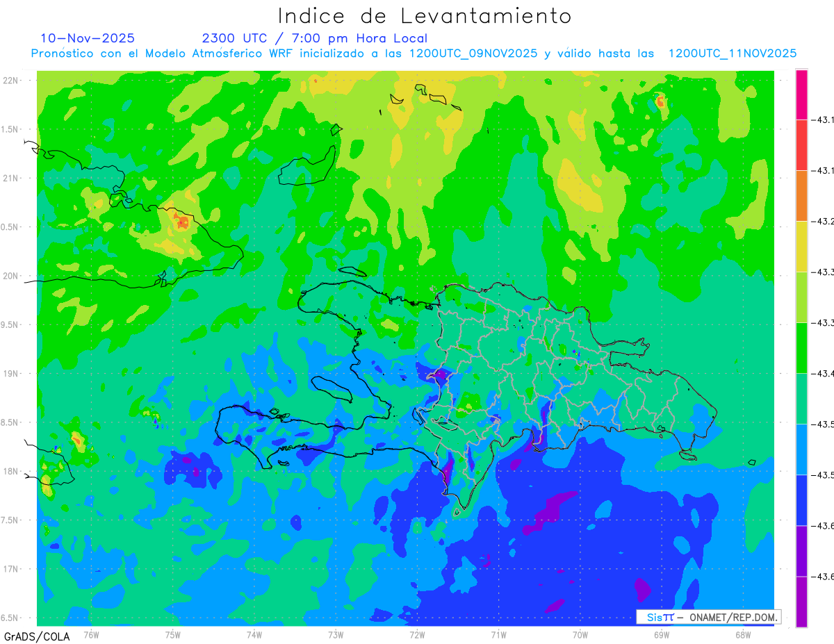Select the yellow-green color bar swatch
The height and width of the screenshot is (644, 834).
coord(801,297)
